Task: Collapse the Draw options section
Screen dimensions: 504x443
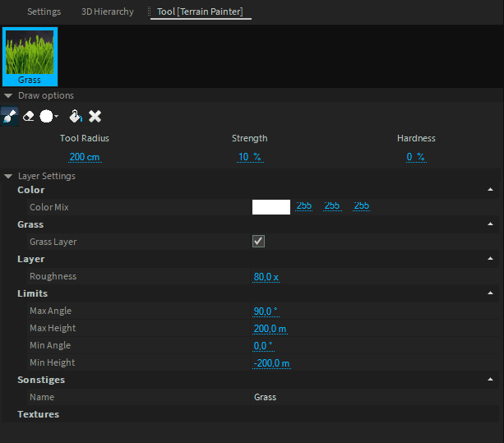Action: tap(8, 96)
